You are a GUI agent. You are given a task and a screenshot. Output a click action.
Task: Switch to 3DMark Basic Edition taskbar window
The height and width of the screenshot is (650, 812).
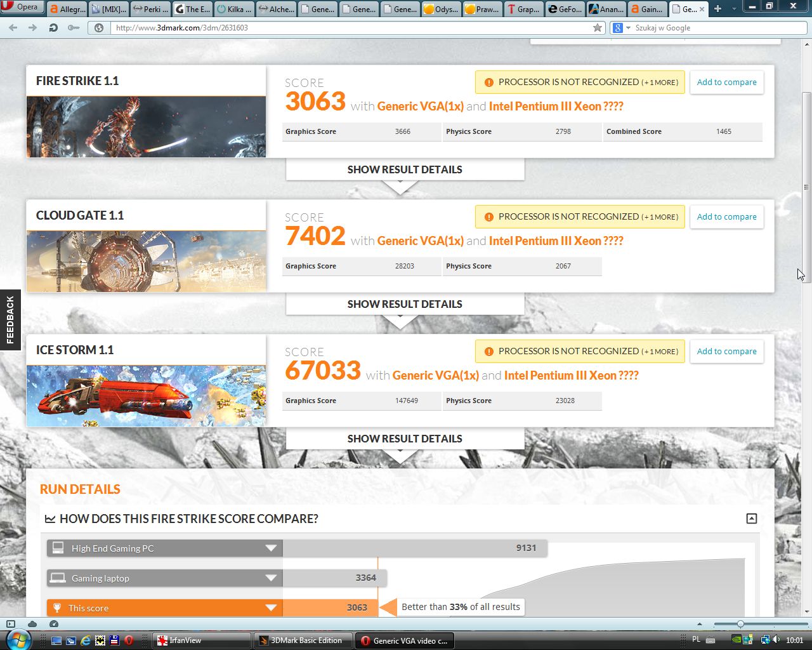[x=303, y=640]
